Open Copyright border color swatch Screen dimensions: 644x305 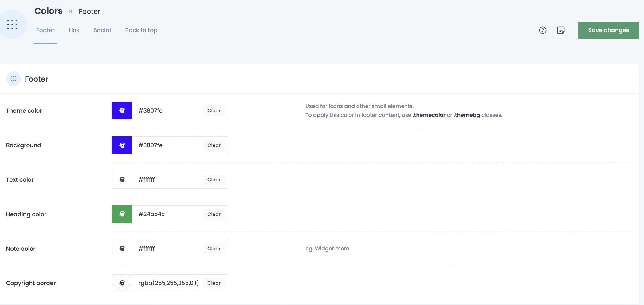tap(122, 283)
